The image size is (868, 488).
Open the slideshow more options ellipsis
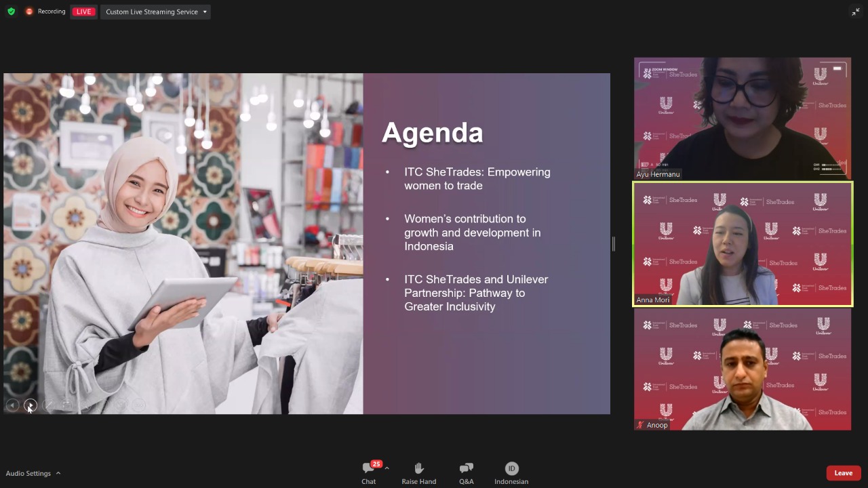coord(139,405)
